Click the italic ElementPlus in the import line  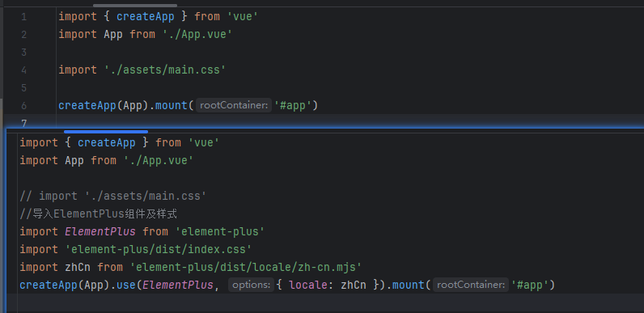pos(100,231)
